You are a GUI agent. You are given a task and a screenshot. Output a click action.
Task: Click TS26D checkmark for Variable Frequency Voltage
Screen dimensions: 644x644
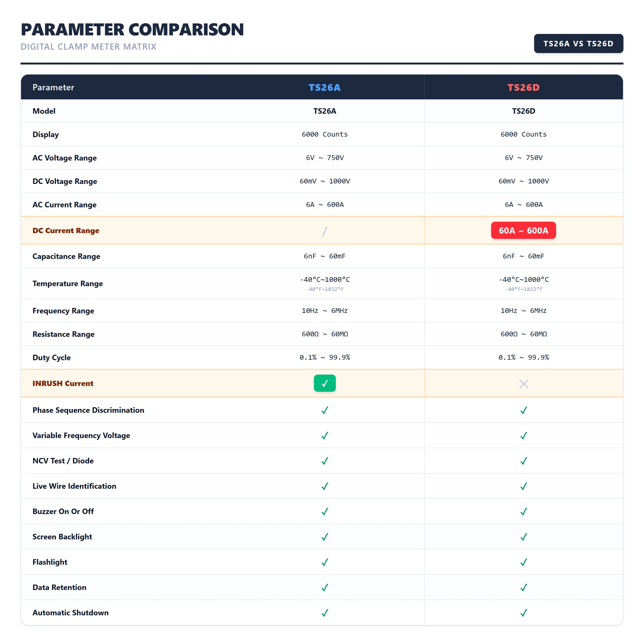tap(524, 436)
